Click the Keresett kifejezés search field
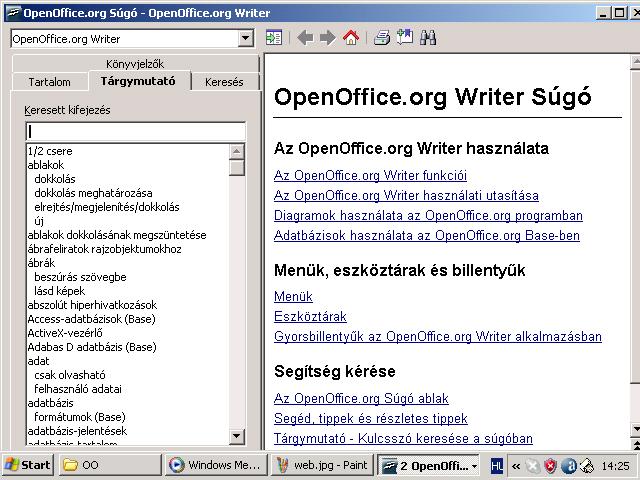 tap(135, 131)
